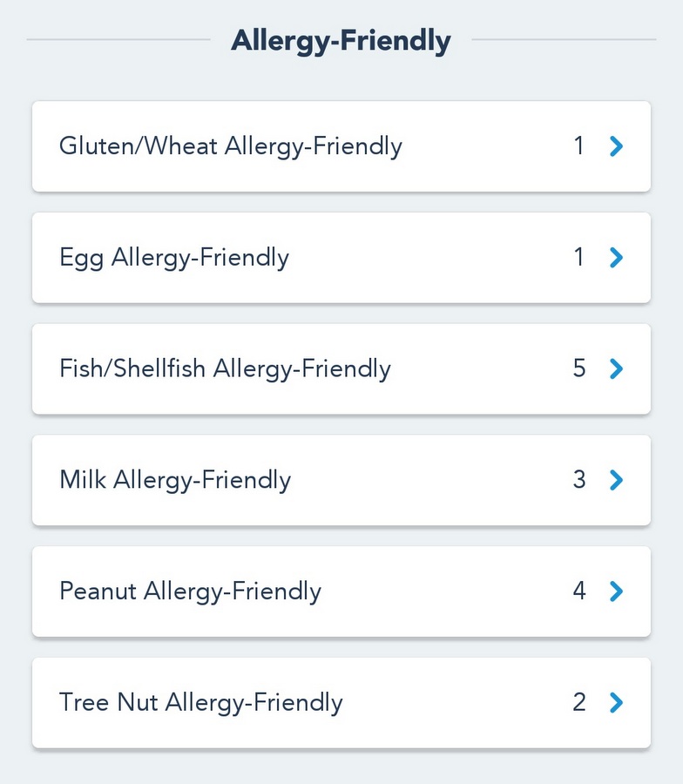Select the Tree Nut Allergy-Friendly text
This screenshot has height=784, width=683.
(x=201, y=703)
